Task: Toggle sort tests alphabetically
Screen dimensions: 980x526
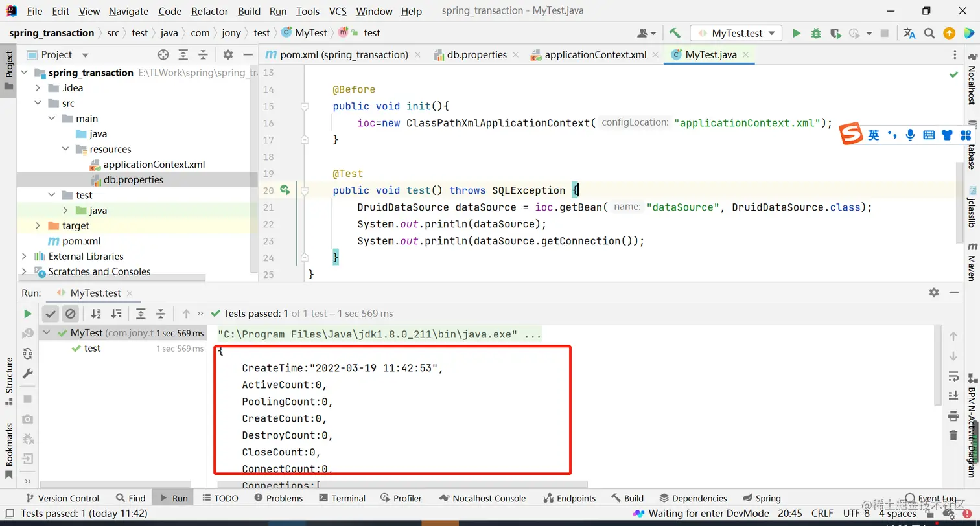Action: coord(96,314)
